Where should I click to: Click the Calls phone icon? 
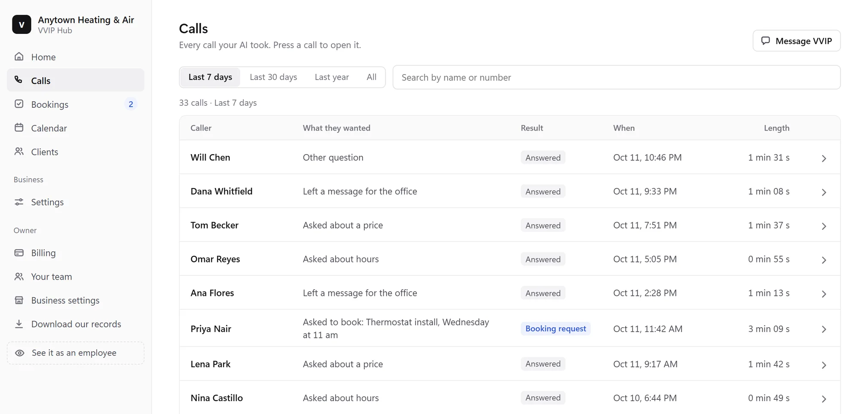(x=19, y=80)
